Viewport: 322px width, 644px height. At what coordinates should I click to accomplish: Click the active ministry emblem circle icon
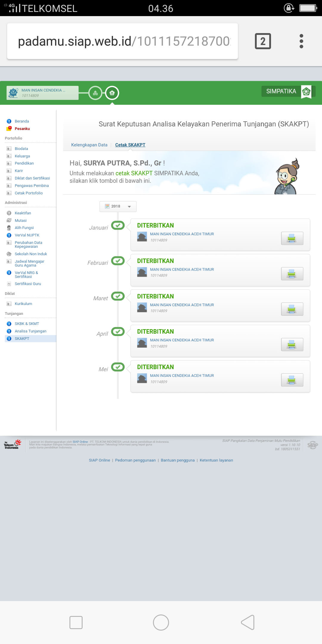pos(112,93)
